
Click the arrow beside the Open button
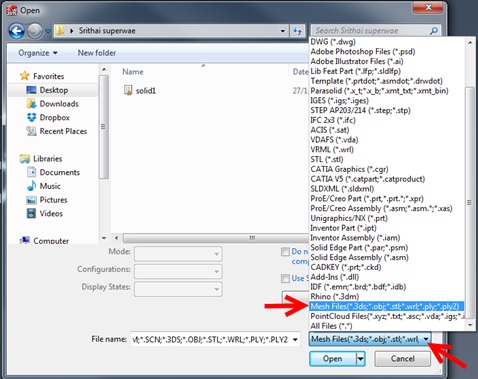361,359
